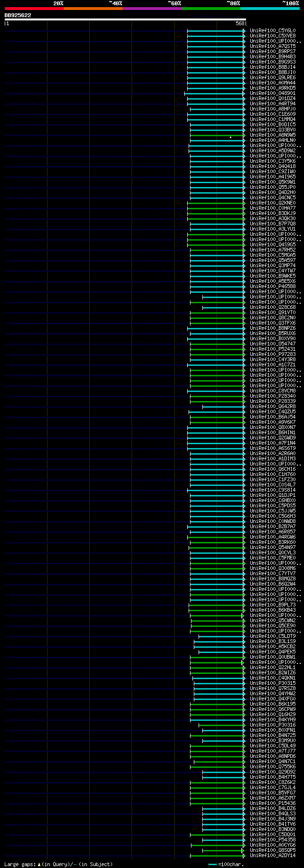Select the UniRef100_Q4XFG0 hit label
The height and width of the screenshot is (868, 304).
(x=273, y=699)
